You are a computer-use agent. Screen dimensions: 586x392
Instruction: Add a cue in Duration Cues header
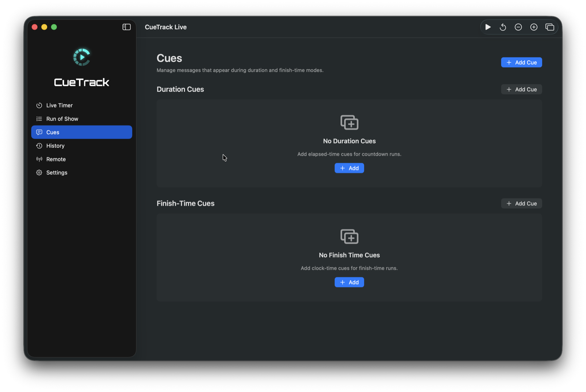click(x=522, y=89)
